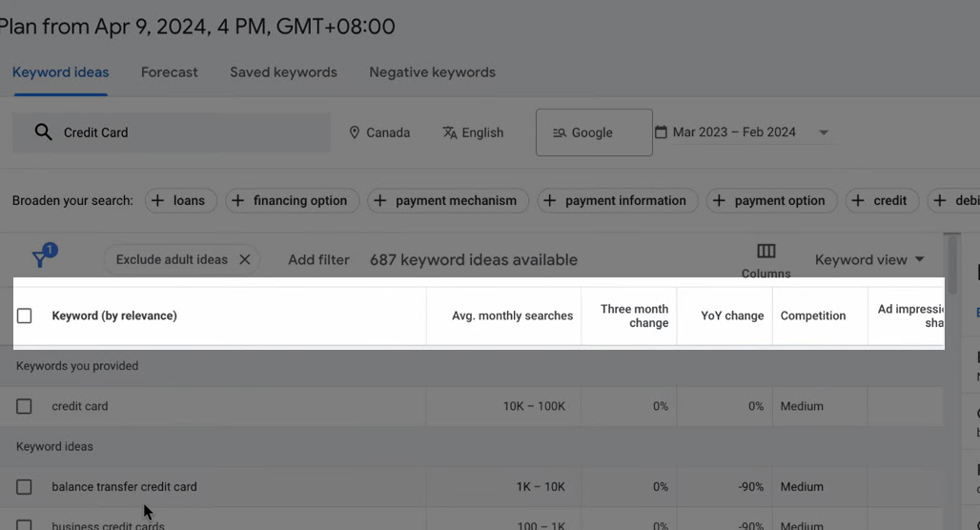Click 687 keyword ideas available text
The height and width of the screenshot is (530, 980).
tap(474, 259)
